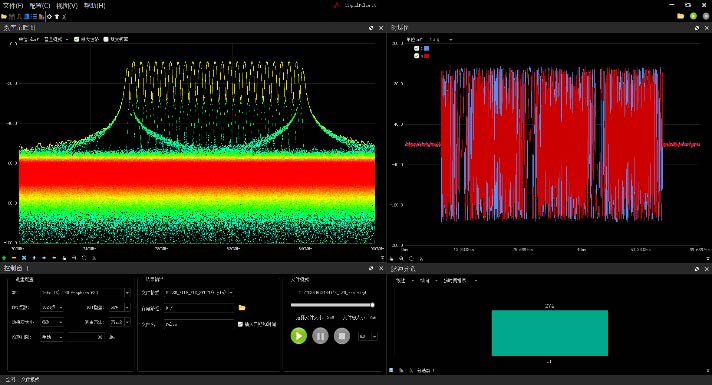This screenshot has height=385, width=712.
Task: Open the 文件(F) menu
Action: coord(13,6)
